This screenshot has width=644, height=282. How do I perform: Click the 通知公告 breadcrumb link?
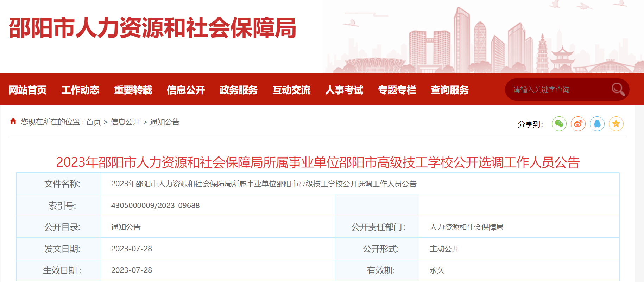pyautogui.click(x=165, y=122)
